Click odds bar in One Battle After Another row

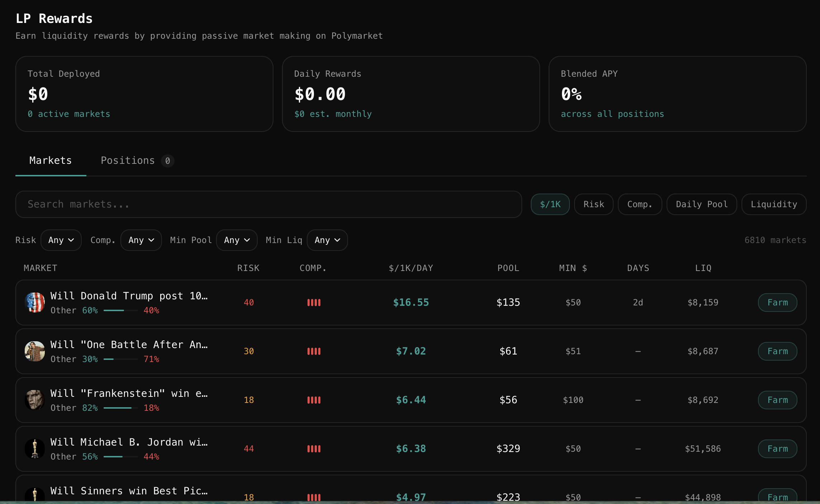point(120,359)
